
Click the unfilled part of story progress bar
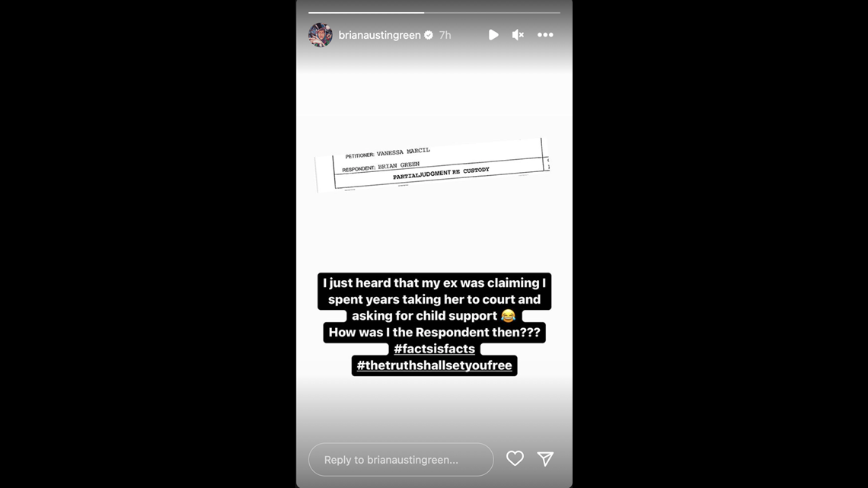point(492,12)
